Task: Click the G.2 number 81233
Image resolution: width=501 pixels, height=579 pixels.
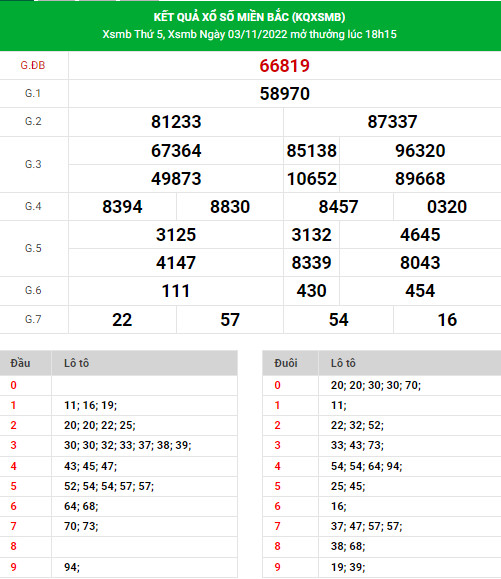Action: pyautogui.click(x=176, y=122)
